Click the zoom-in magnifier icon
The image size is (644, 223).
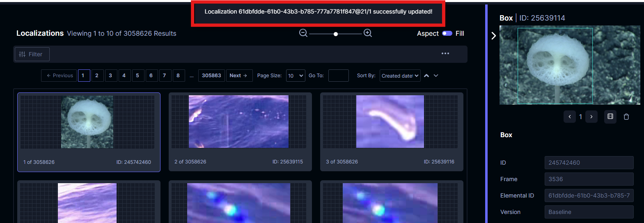click(x=368, y=33)
